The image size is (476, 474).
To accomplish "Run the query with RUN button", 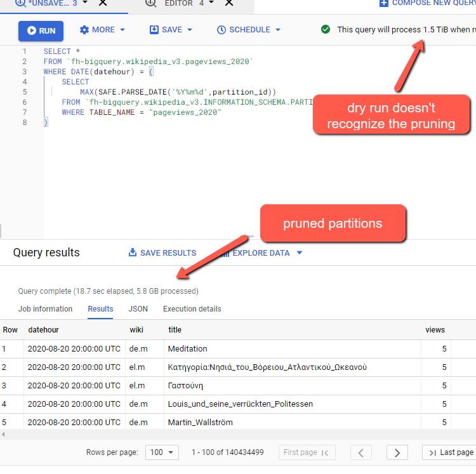I will point(41,30).
